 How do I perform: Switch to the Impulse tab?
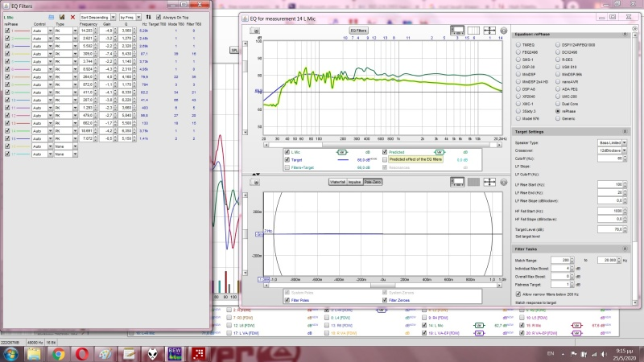tap(355, 182)
